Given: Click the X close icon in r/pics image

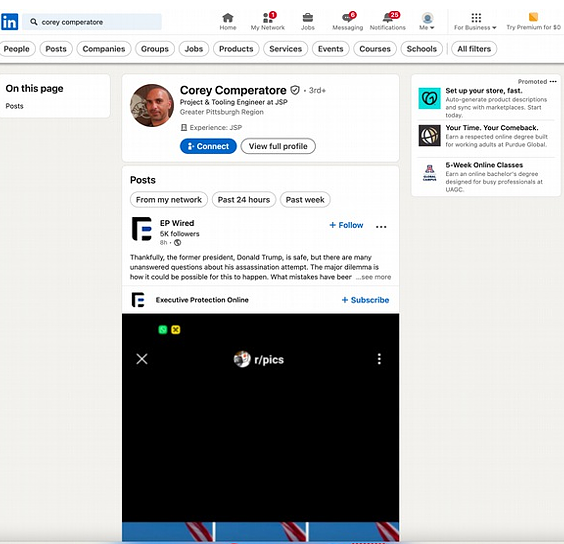Looking at the screenshot, I should click(142, 359).
